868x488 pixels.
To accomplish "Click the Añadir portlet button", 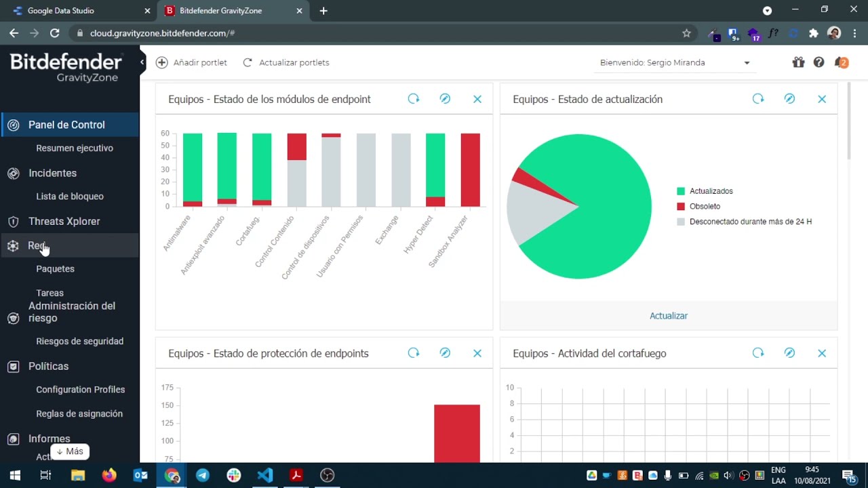I will click(x=191, y=62).
